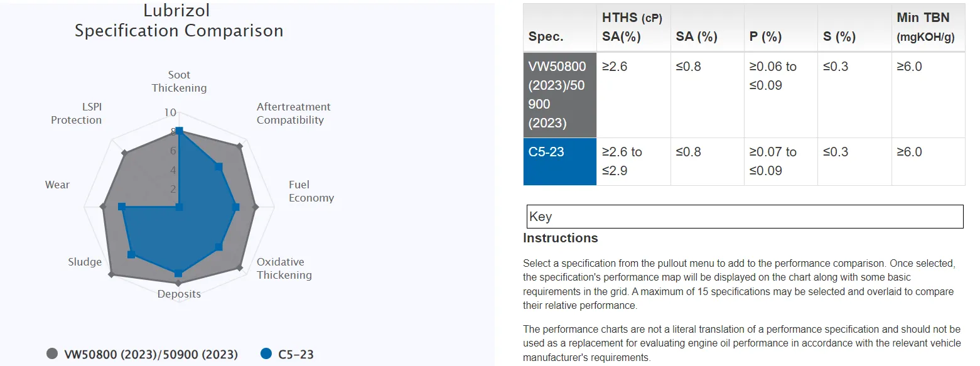Click the Instructions heading
The image size is (980, 366).
point(561,238)
